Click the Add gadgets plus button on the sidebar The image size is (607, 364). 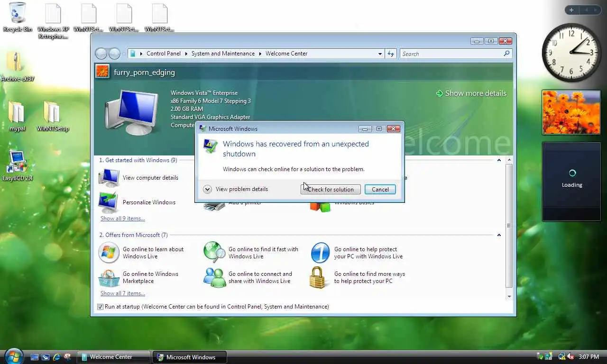click(571, 10)
